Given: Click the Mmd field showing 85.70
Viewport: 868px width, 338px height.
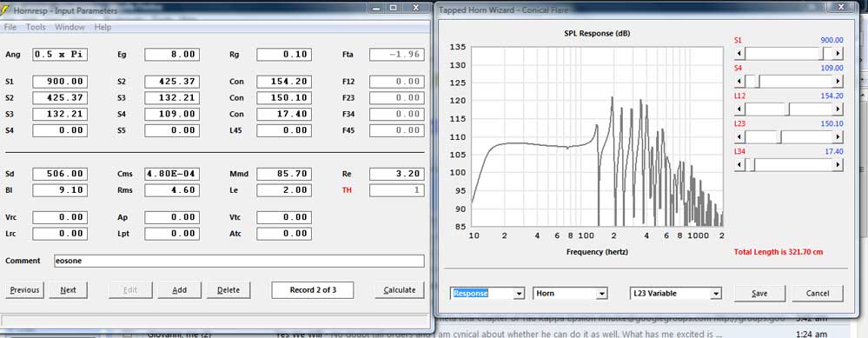Looking at the screenshot, I should click(284, 174).
